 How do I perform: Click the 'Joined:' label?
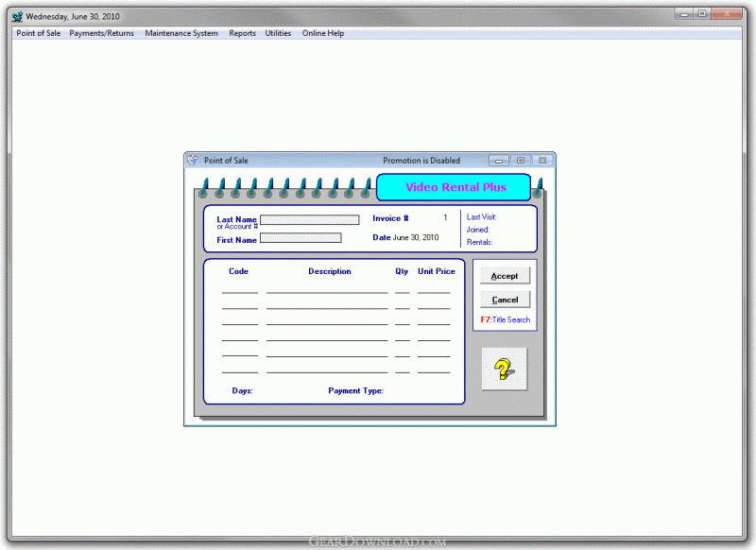(478, 230)
